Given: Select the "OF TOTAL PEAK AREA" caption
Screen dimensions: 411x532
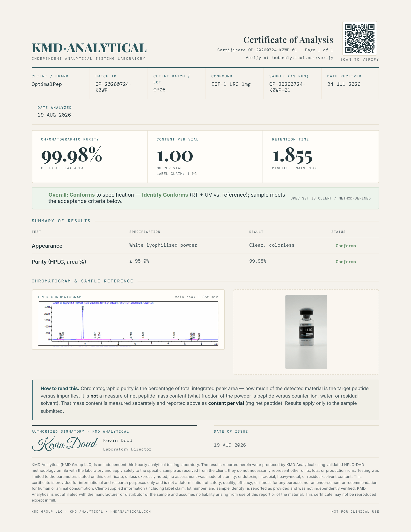Looking at the screenshot, I should (x=62, y=168).
